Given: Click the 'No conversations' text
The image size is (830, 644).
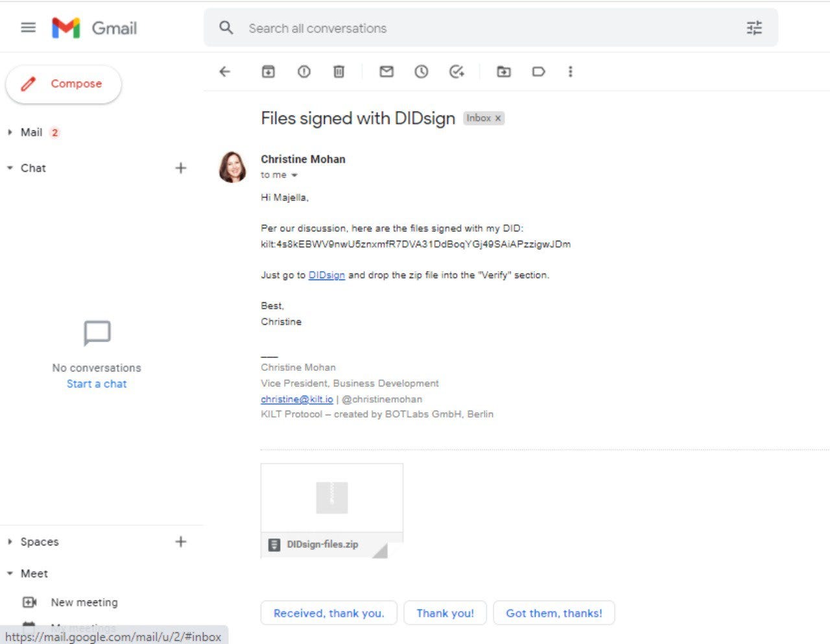Looking at the screenshot, I should (97, 368).
